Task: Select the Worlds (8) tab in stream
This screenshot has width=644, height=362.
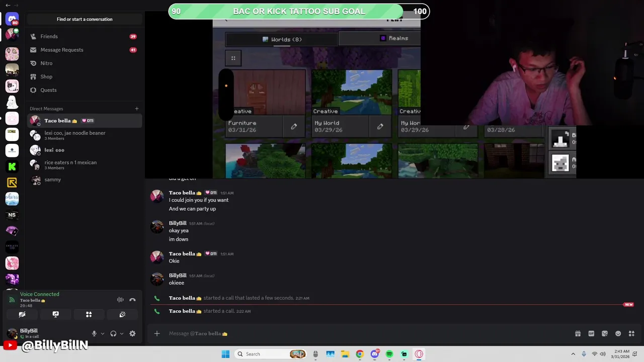Action: pyautogui.click(x=282, y=39)
